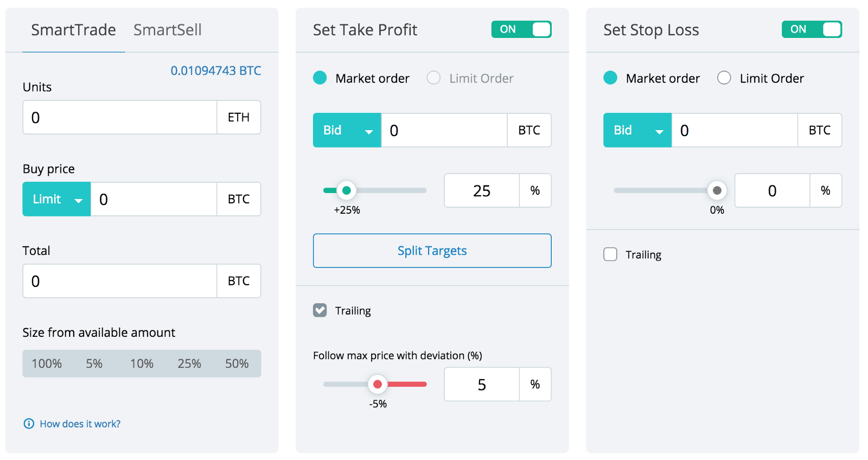The width and height of the screenshot is (868, 460).
Task: Switch to the SmartTrade tab
Action: click(73, 30)
